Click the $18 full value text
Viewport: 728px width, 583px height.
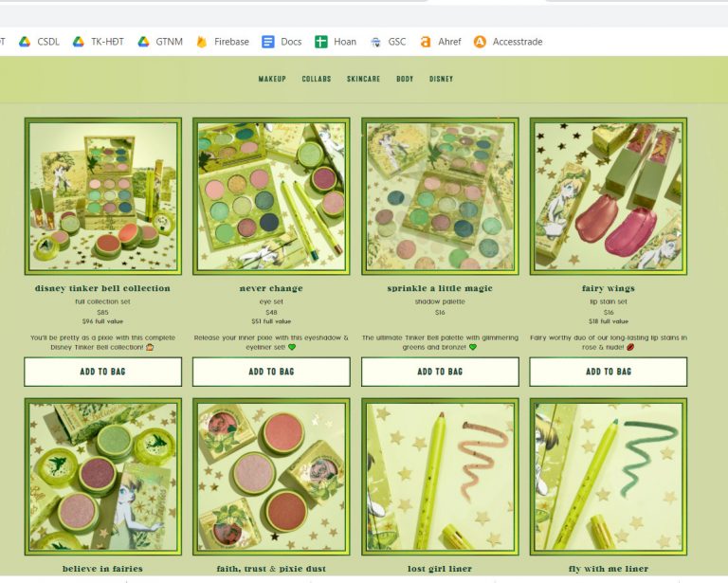(609, 321)
